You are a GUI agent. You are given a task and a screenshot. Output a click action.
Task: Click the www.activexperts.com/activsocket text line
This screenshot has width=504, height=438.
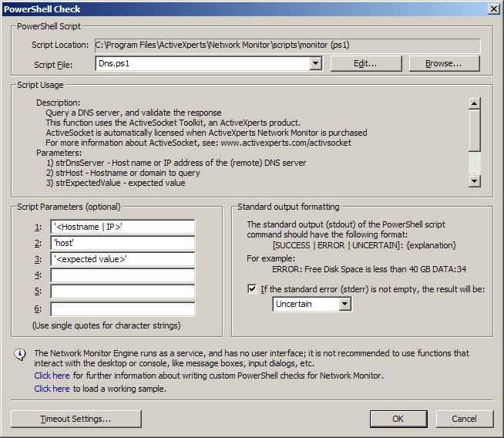click(x=198, y=143)
